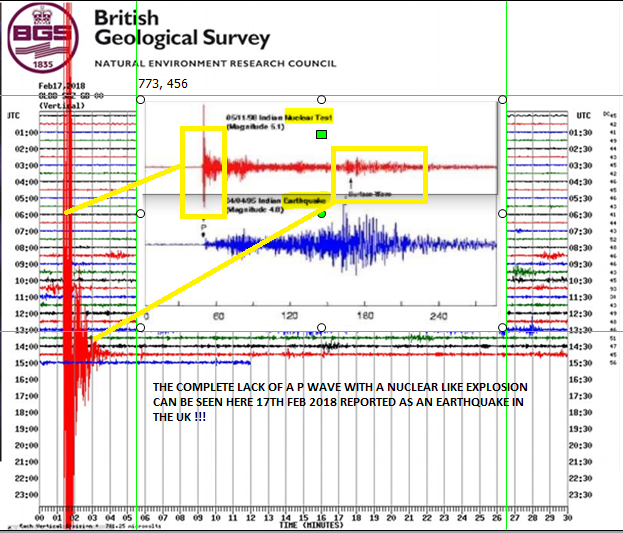Screen dimensions: 623x533
Task: Click the "(Magnitude 5.1)" caption
Action: point(255,127)
